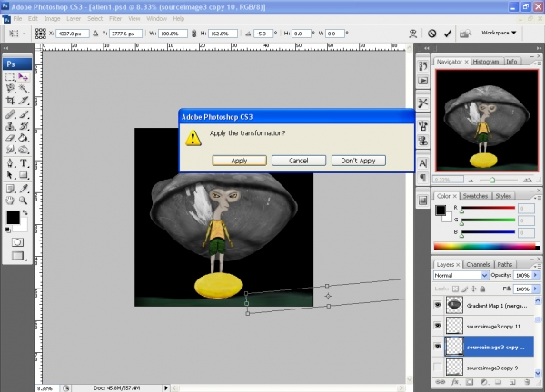Show the sourceimage3 copy 9 layer

tap(438, 367)
